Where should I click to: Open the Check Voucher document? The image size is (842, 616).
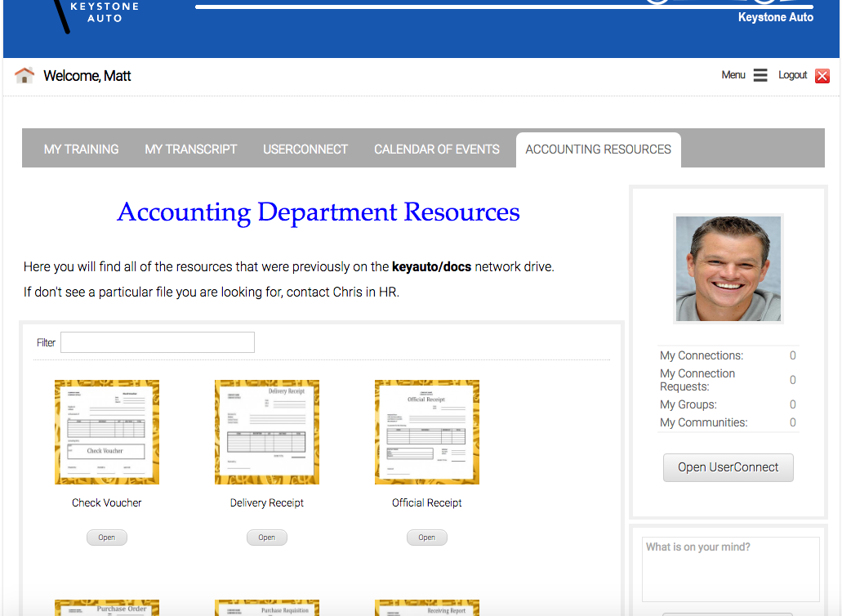107,537
